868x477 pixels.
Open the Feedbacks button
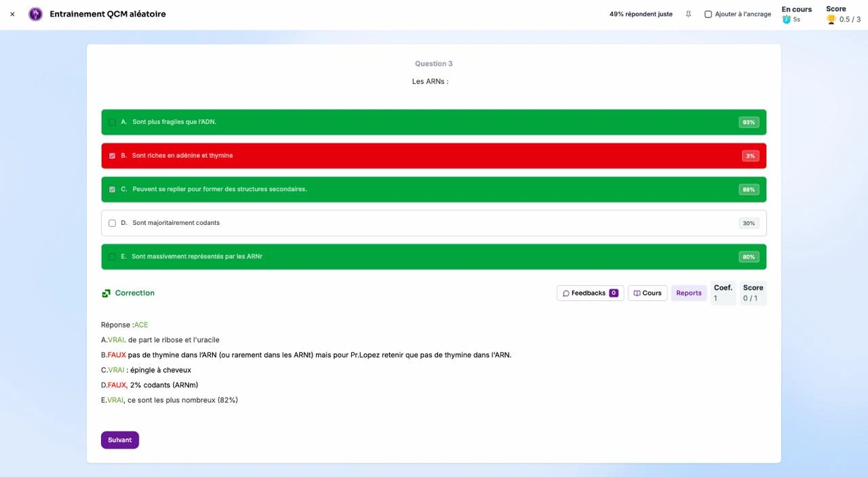coord(590,293)
